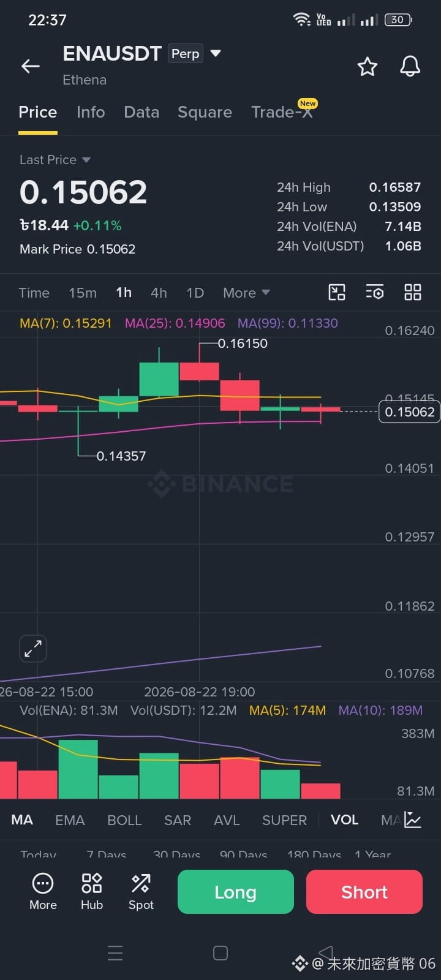Open the Hub shortcut
Viewport: 441px width, 980px height.
click(x=92, y=892)
